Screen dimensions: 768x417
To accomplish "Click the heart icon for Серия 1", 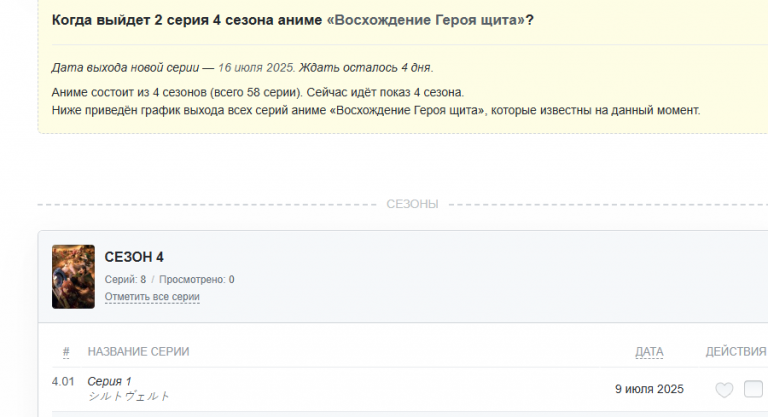I will tap(724, 390).
